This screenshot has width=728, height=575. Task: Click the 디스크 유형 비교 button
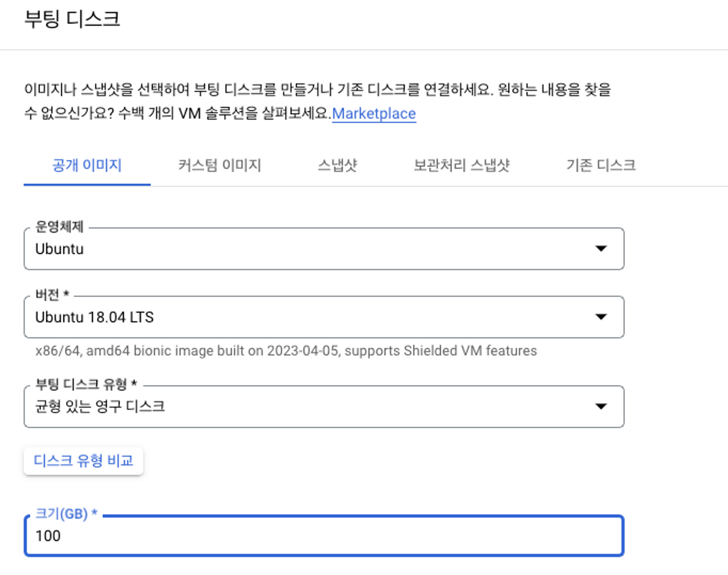coord(83,461)
